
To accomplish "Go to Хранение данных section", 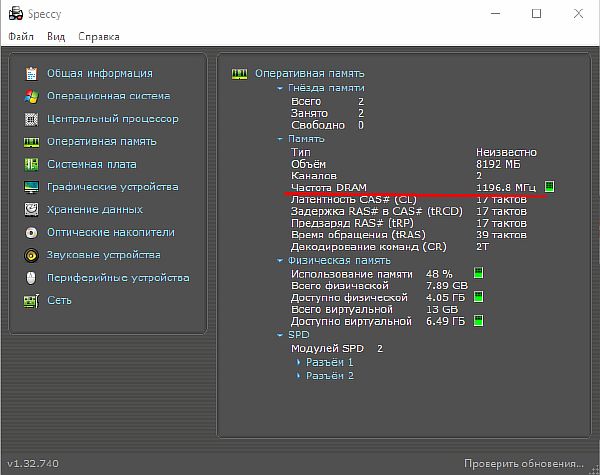I will (95, 210).
